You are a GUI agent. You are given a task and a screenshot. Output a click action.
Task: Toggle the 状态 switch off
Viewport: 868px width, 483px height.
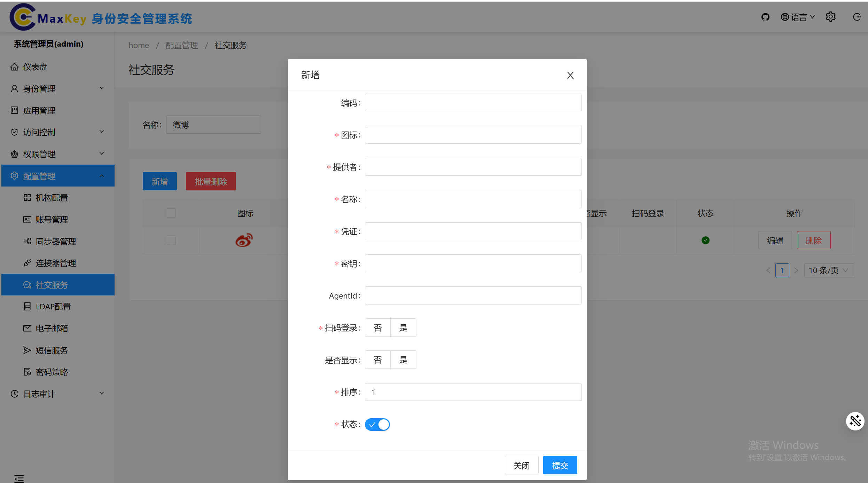(377, 425)
